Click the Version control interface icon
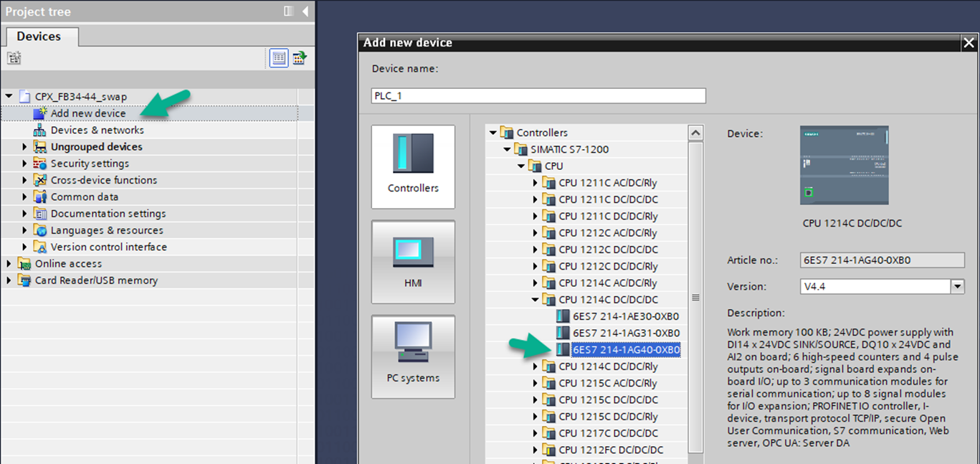This screenshot has height=464, width=980. point(39,247)
